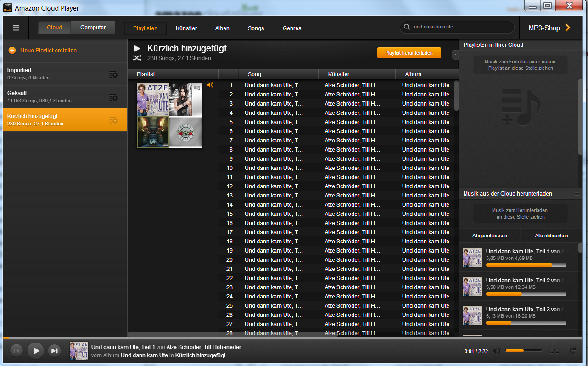
Task: Click the Playlist column header
Action: 173,74
